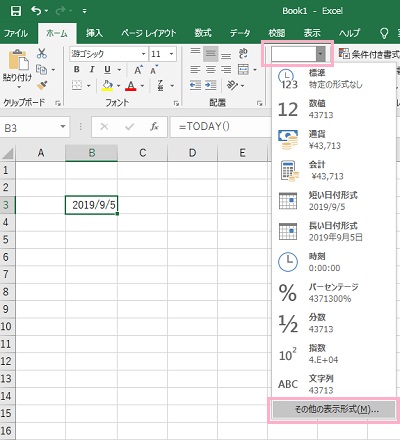The height and width of the screenshot is (440, 400).
Task: Choose 時刻 time format
Action: pos(334,262)
